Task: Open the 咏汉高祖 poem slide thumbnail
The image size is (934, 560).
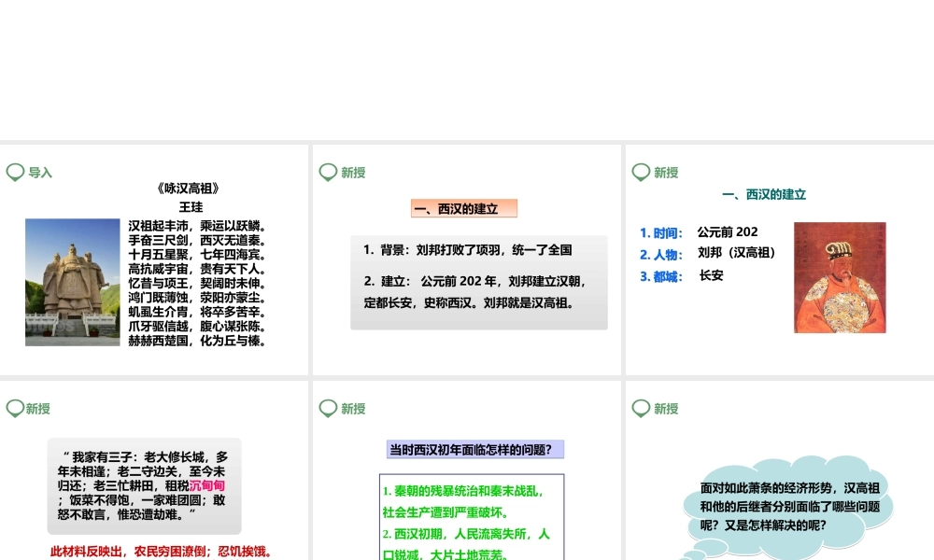Action: pyautogui.click(x=154, y=259)
